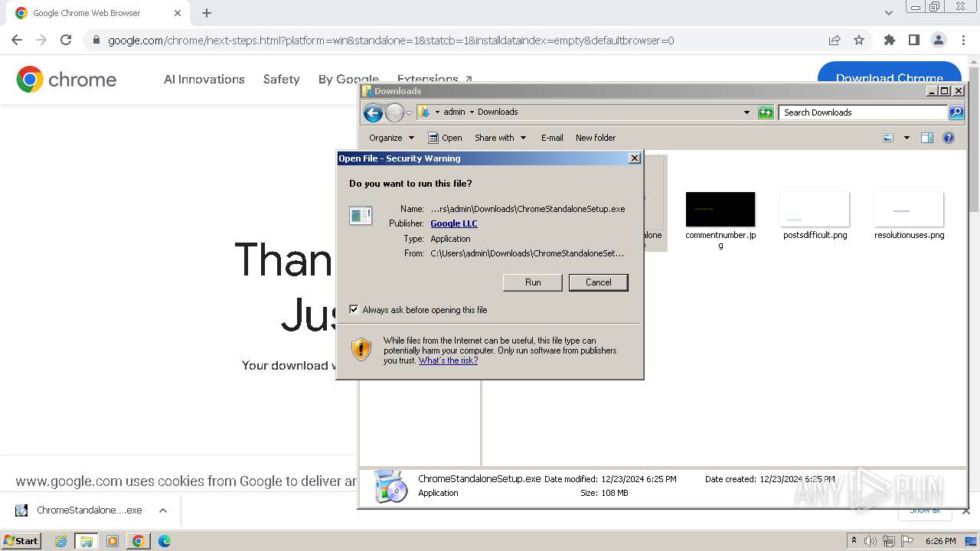
Task: Open the Google LLC publisher link
Action: 454,223
